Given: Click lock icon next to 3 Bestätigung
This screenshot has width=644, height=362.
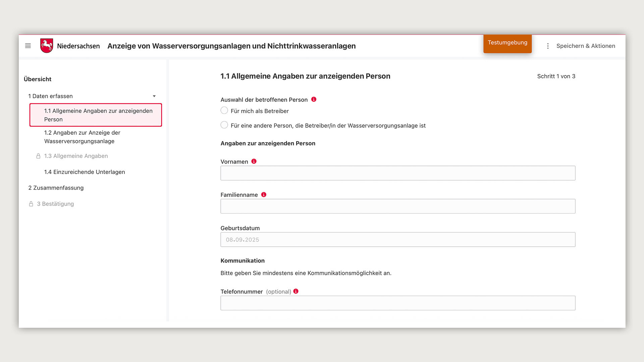Looking at the screenshot, I should (31, 204).
